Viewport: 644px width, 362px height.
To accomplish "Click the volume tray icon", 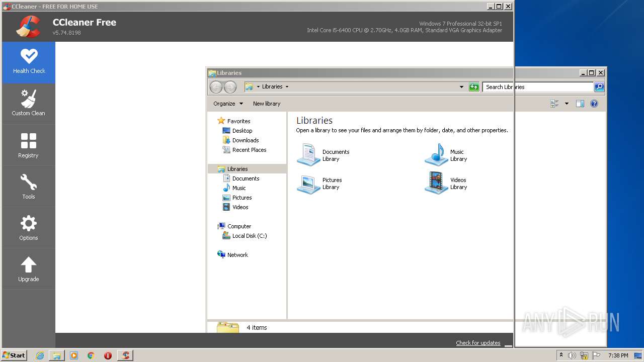I will [x=572, y=355].
